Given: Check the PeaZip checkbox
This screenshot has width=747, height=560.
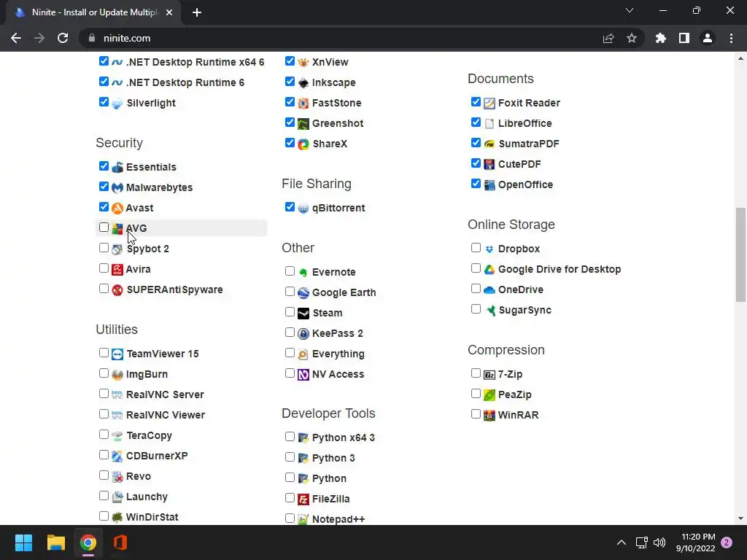Looking at the screenshot, I should pos(476,393).
